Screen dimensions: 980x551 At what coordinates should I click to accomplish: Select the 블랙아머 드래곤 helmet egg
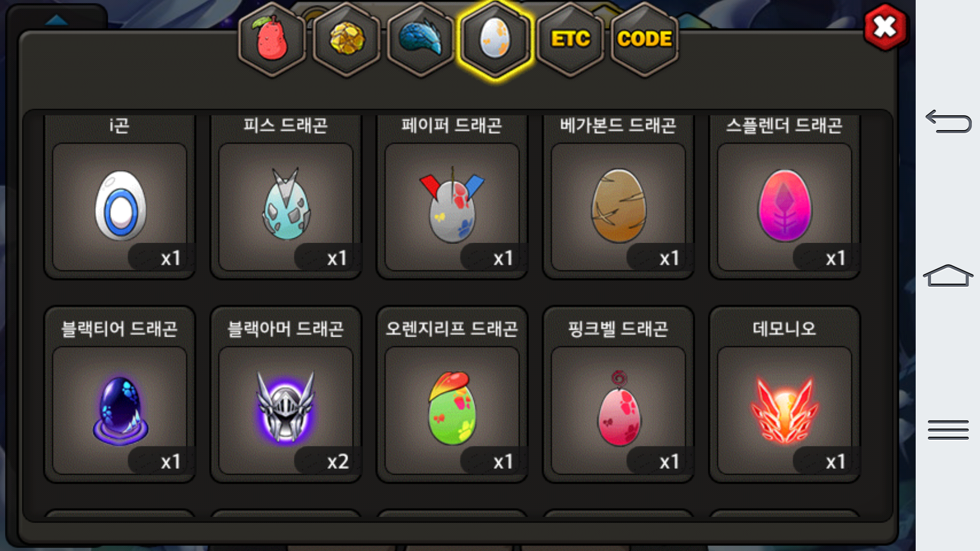click(x=286, y=411)
